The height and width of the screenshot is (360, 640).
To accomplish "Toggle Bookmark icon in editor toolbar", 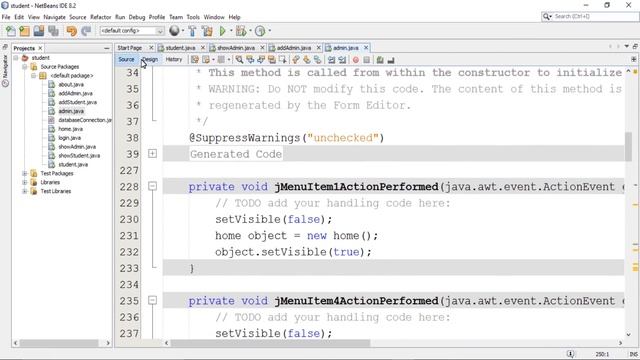I will point(318,60).
